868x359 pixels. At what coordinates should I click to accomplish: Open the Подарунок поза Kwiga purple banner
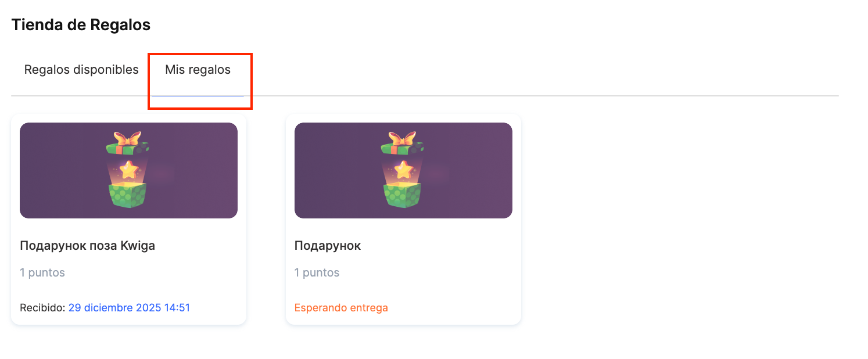[x=128, y=170]
